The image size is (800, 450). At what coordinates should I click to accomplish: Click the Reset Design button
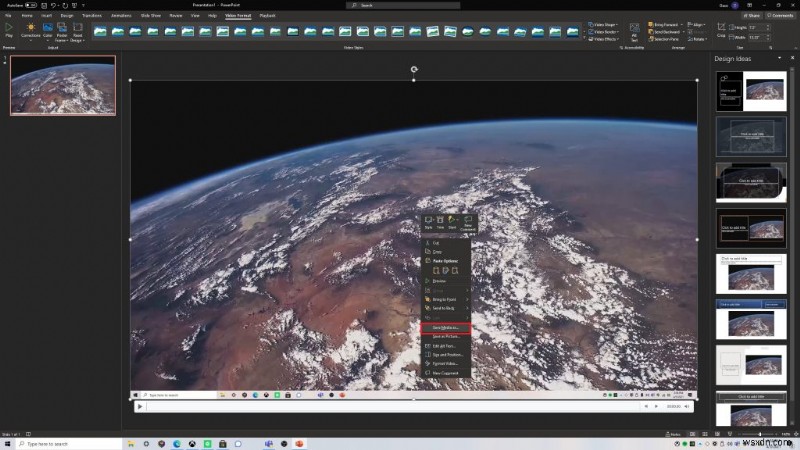click(78, 32)
